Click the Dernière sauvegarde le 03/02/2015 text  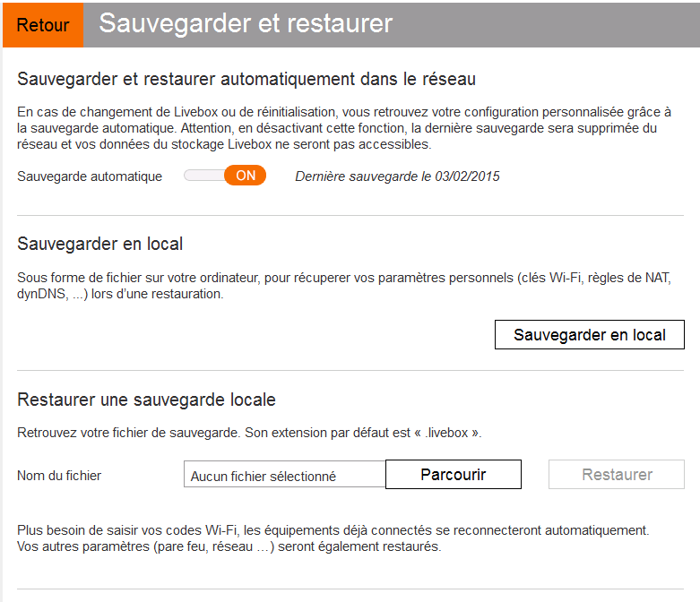397,176
